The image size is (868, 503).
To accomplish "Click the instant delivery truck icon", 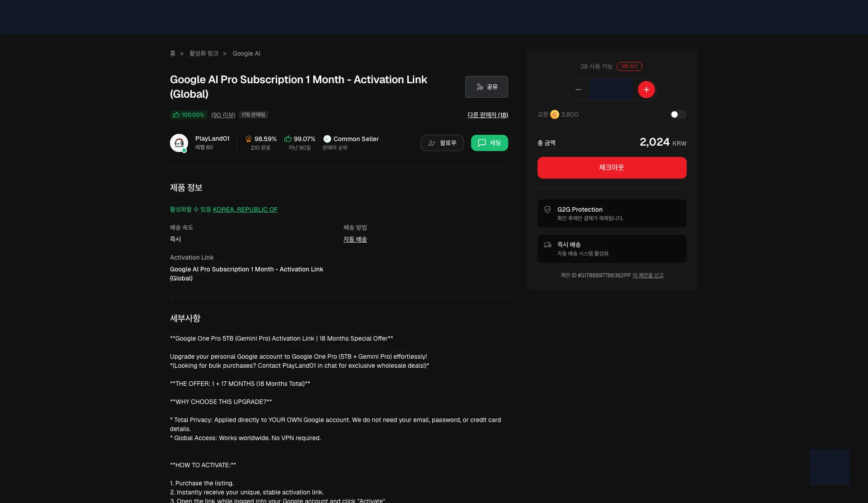I will [x=547, y=245].
